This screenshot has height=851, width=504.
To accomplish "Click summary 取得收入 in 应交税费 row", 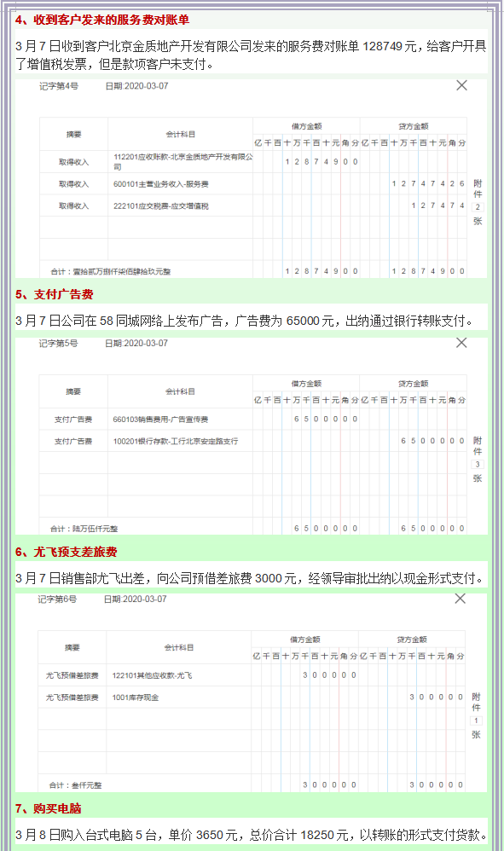I will click(x=74, y=206).
